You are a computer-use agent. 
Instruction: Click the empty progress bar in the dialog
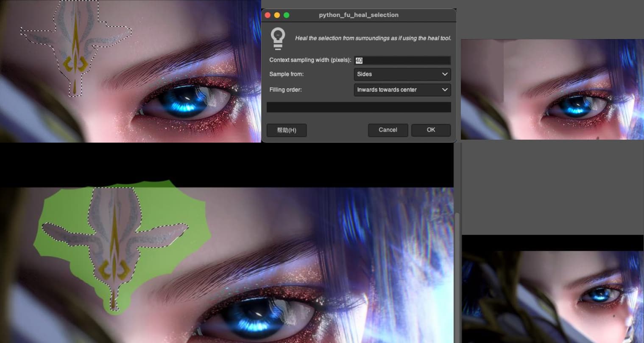coord(358,107)
